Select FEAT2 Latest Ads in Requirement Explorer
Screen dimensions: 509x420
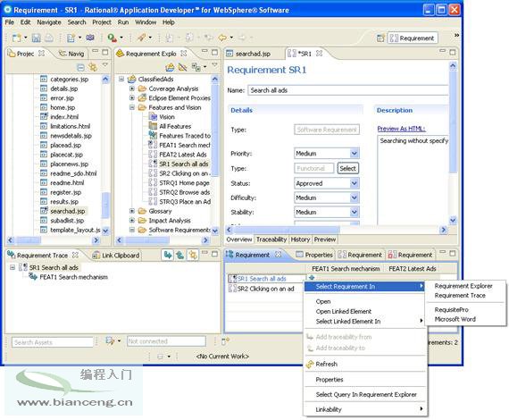182,155
